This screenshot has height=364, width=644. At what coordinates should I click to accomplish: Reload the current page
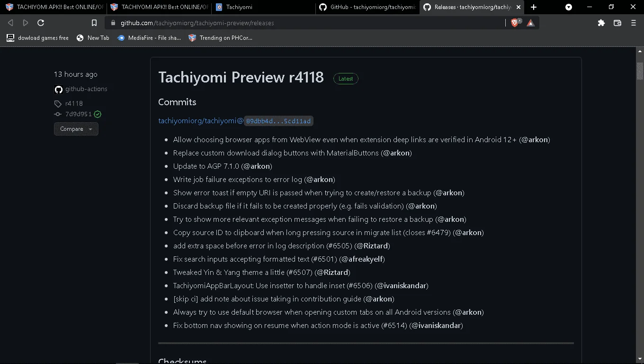[41, 23]
